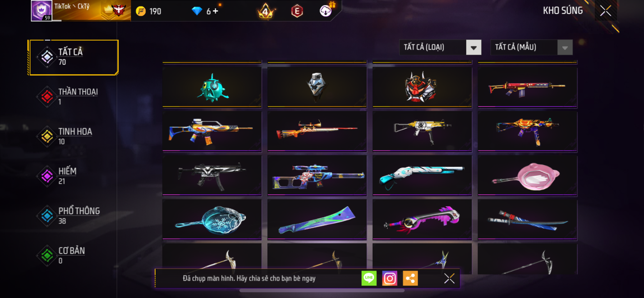Viewport: 644px width, 298px height.
Task: Select the pink frying pan skin
Action: (528, 176)
